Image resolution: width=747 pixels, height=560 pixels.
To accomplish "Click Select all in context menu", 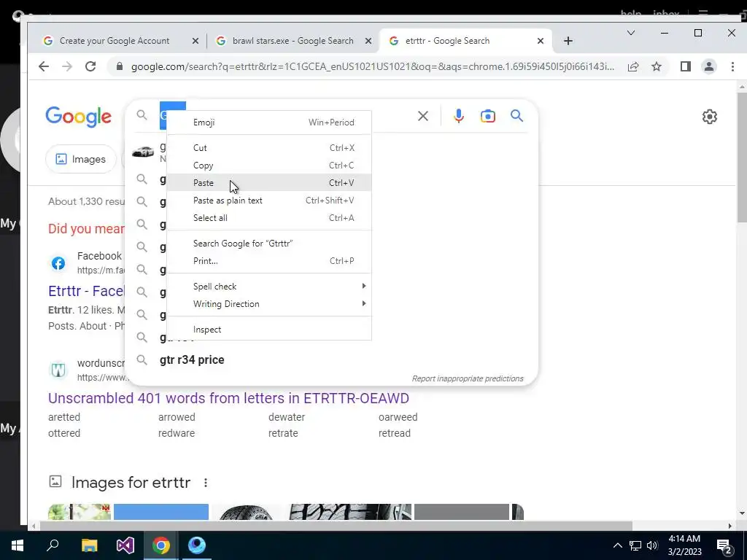I will pos(269,218).
